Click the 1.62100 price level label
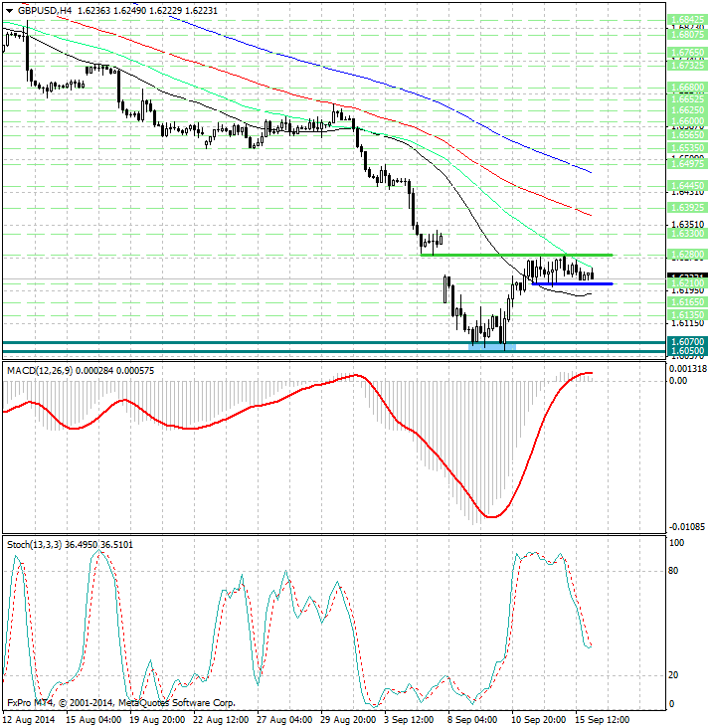Screen dimensions: 708x728 [687, 282]
